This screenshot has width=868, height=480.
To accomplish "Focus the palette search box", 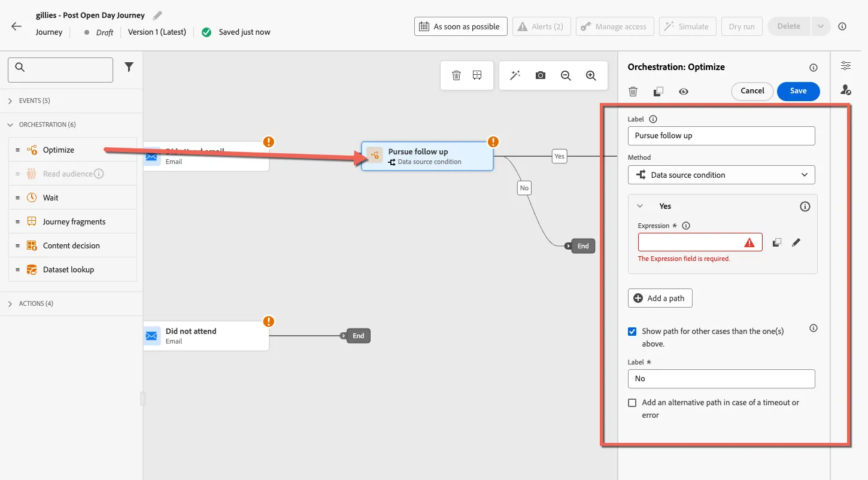I will [x=60, y=70].
